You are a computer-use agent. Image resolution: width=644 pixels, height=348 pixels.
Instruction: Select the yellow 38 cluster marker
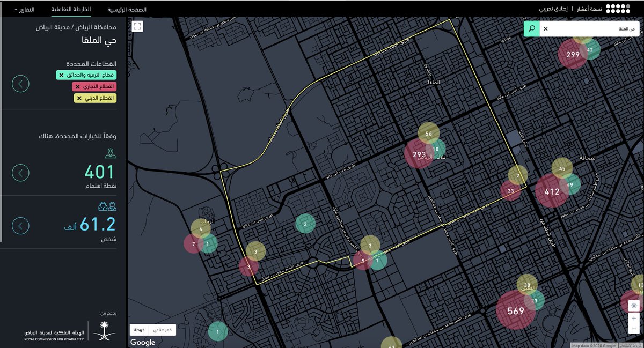[527, 285]
